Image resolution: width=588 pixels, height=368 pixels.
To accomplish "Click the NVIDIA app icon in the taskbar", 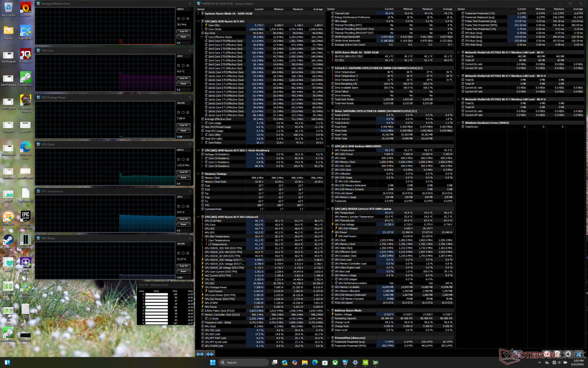I will (x=365, y=362).
